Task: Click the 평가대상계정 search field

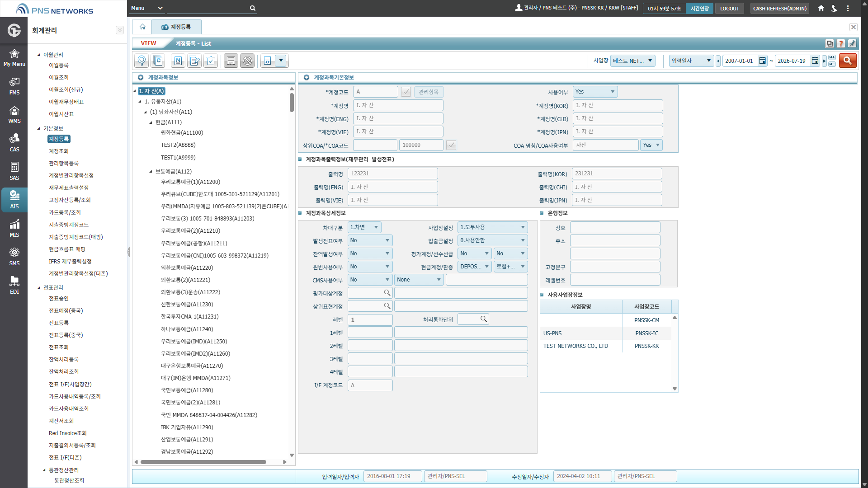Action: click(x=370, y=293)
